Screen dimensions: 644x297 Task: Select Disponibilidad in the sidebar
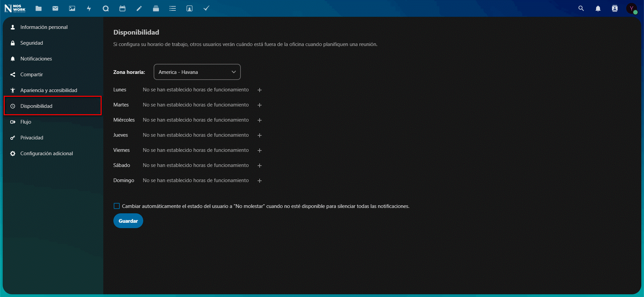point(53,106)
